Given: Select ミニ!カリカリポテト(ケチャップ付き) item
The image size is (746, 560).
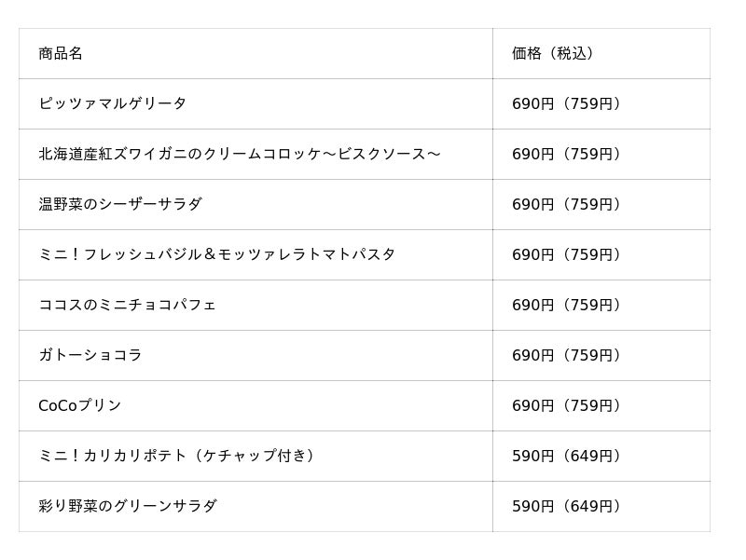Looking at the screenshot, I should (178, 456).
